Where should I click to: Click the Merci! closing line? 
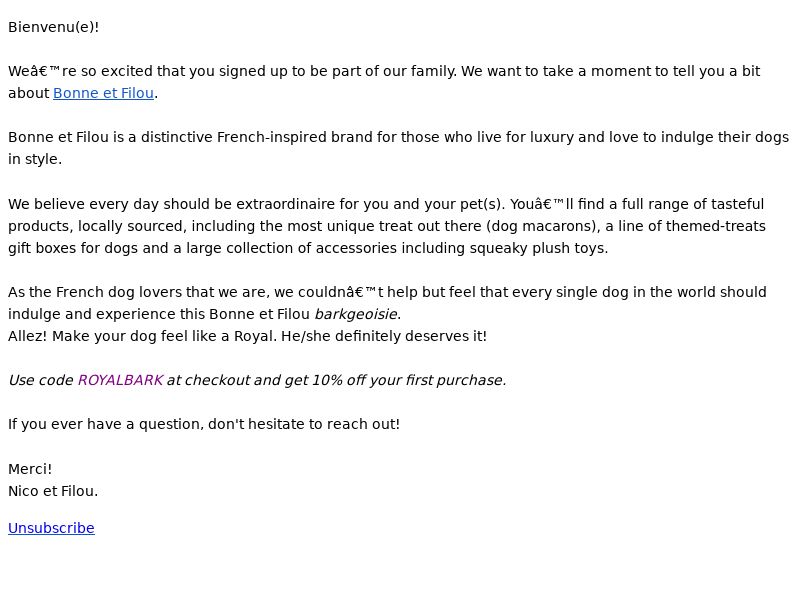30,469
